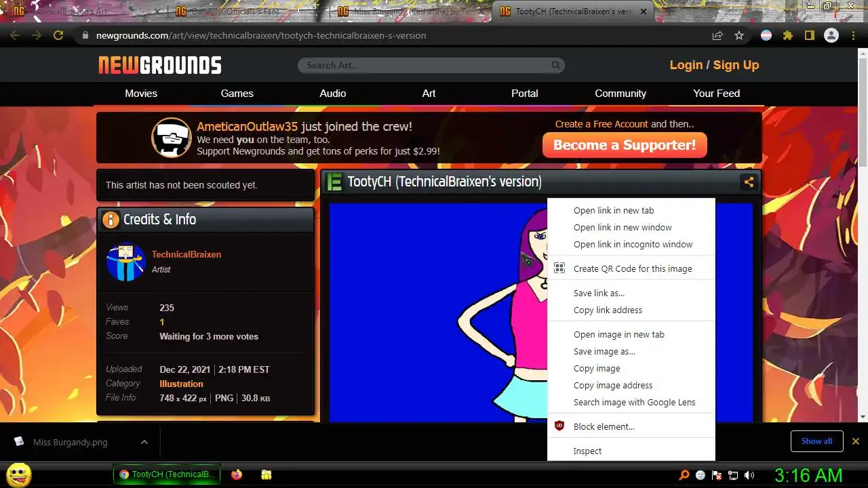Click the Sign Up link
Screen dimensions: 868x488
(736, 65)
